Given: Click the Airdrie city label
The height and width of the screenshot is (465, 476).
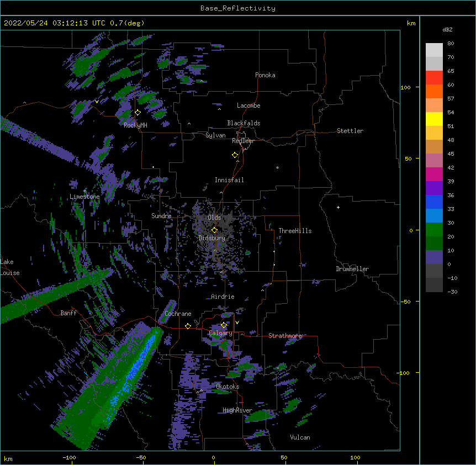Looking at the screenshot, I should point(223,297).
